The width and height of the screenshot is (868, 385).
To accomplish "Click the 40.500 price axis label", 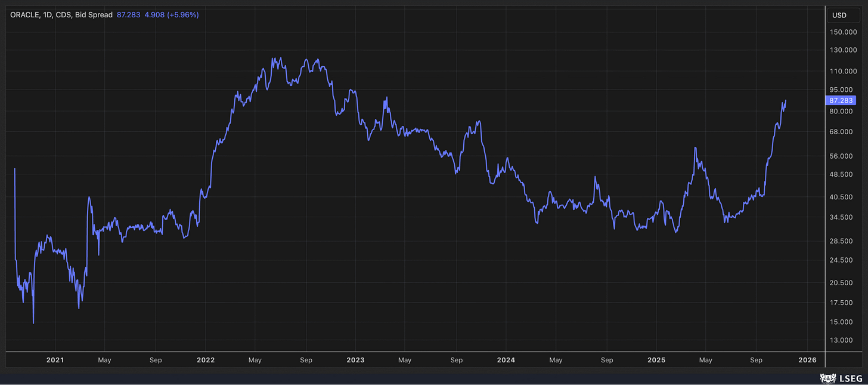I will pyautogui.click(x=842, y=197).
